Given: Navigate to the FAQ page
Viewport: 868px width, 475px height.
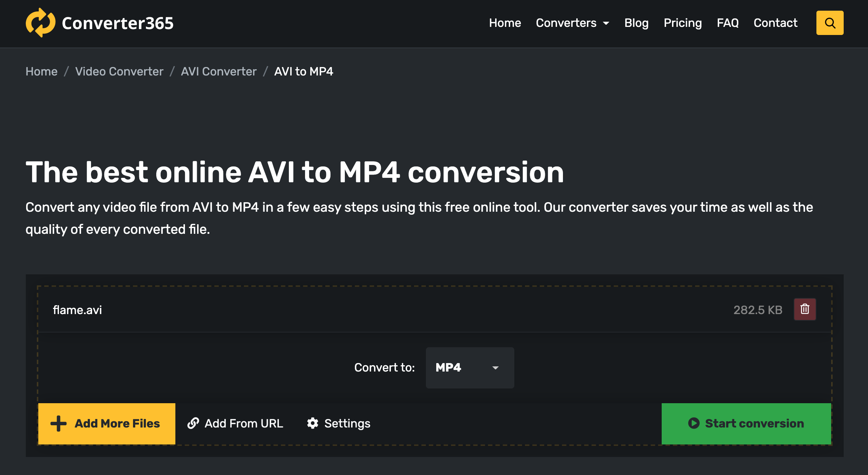Looking at the screenshot, I should [728, 23].
